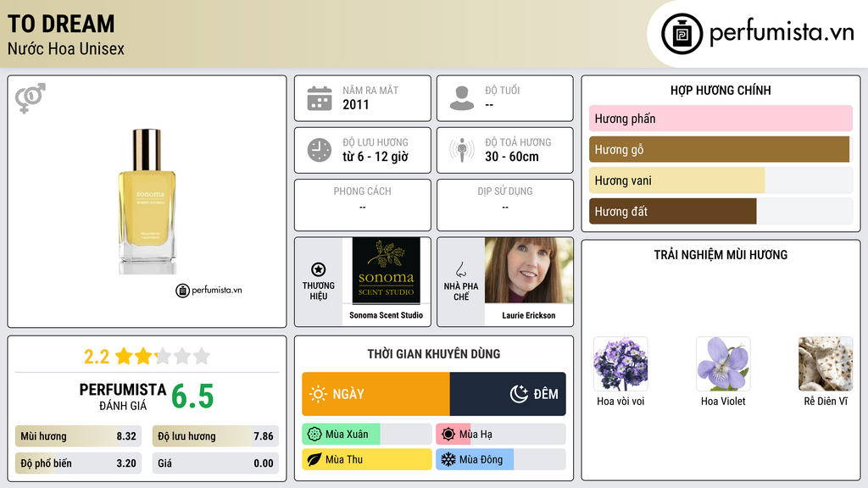Click the green 6.5 Perfumista score
This screenshot has width=868, height=488.
(x=192, y=396)
